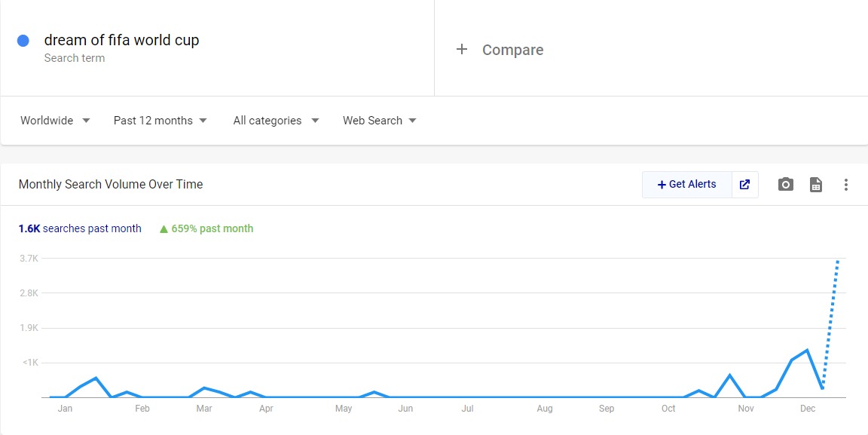Click the '659% past month' indicator
Viewport: 868px width, 435px height.
pyautogui.click(x=206, y=228)
